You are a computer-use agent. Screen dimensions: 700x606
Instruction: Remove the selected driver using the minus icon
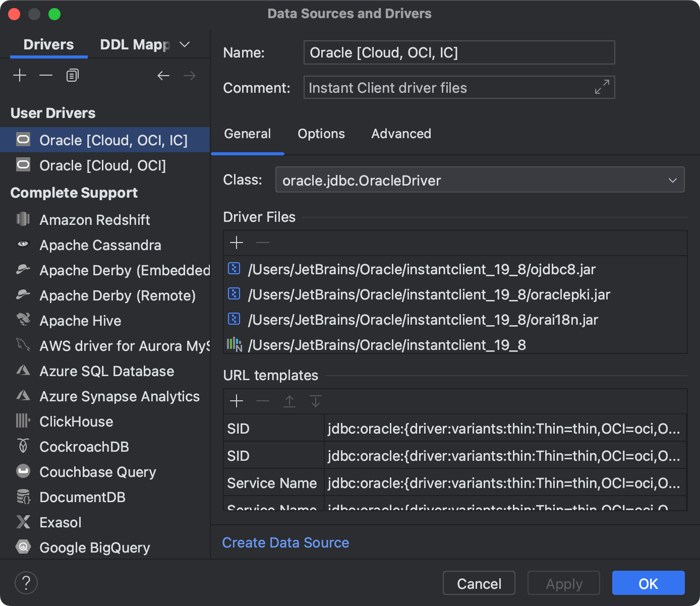point(46,75)
